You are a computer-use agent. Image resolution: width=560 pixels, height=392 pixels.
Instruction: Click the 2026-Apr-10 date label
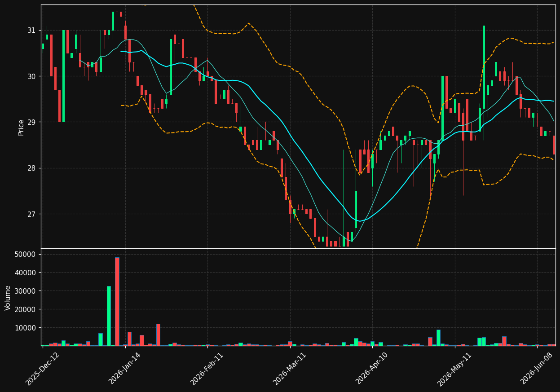(372, 369)
